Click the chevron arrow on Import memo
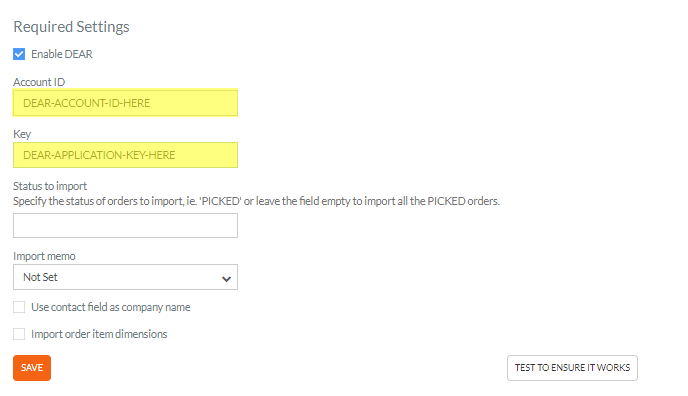 pyautogui.click(x=226, y=278)
